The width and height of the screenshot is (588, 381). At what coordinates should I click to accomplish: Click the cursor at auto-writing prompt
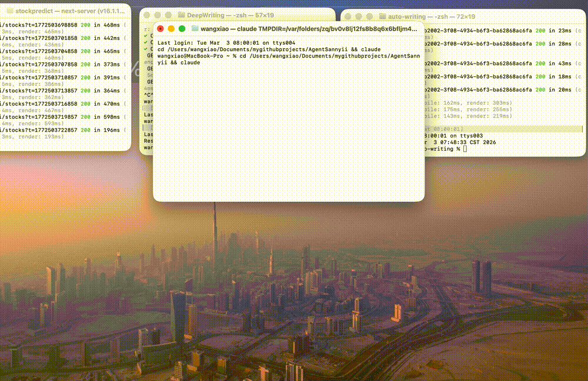coord(465,149)
